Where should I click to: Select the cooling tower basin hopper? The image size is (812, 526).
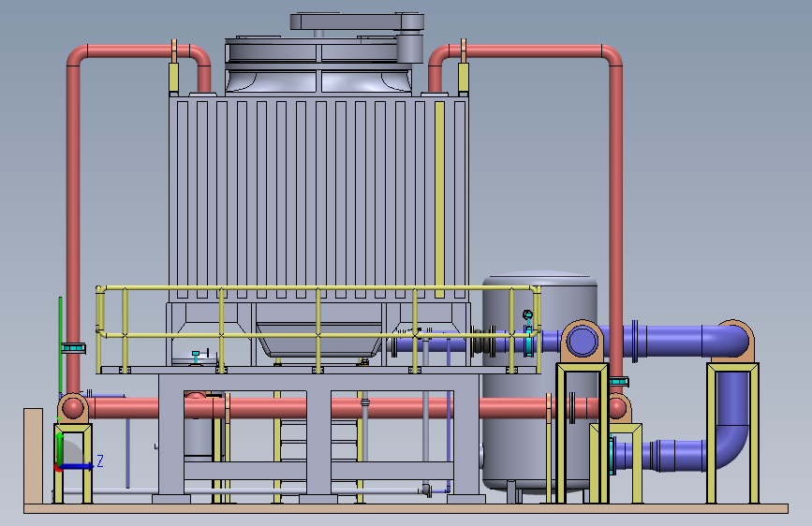pos(319,340)
